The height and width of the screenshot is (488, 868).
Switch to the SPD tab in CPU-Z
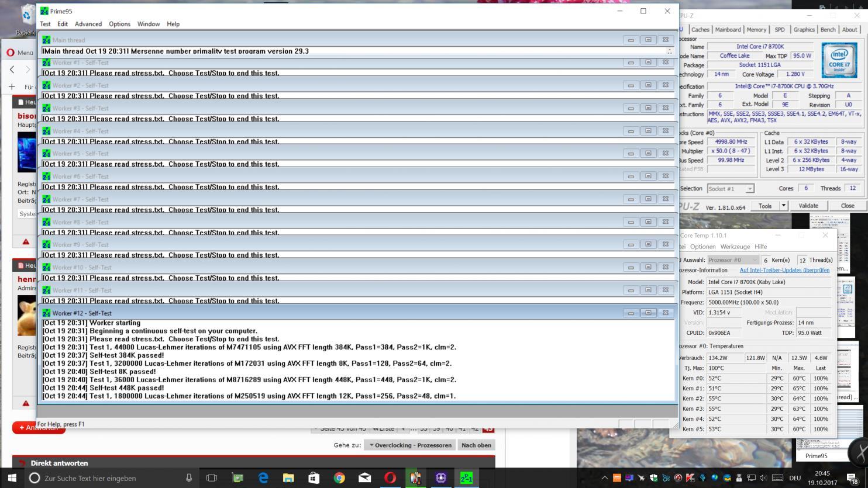780,30
